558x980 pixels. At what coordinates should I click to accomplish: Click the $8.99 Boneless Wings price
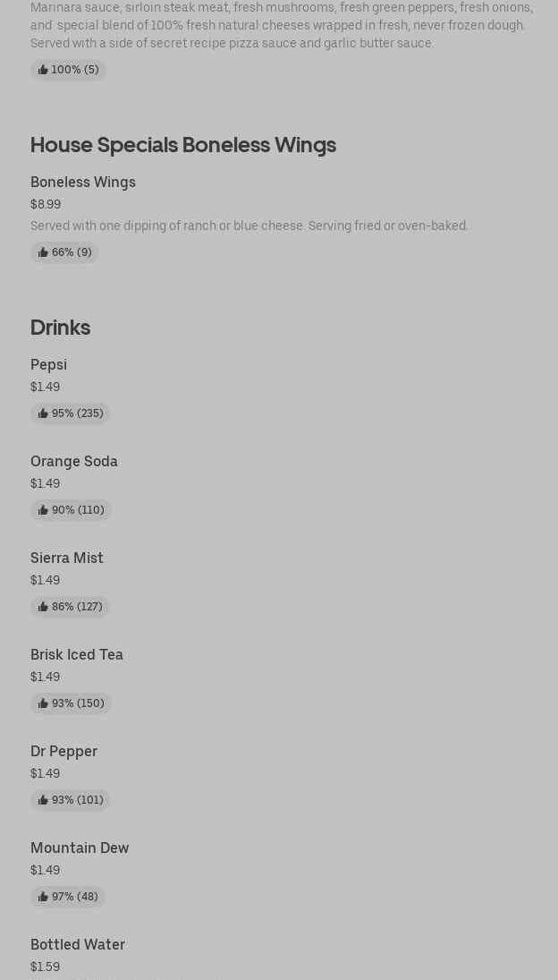[x=46, y=204]
